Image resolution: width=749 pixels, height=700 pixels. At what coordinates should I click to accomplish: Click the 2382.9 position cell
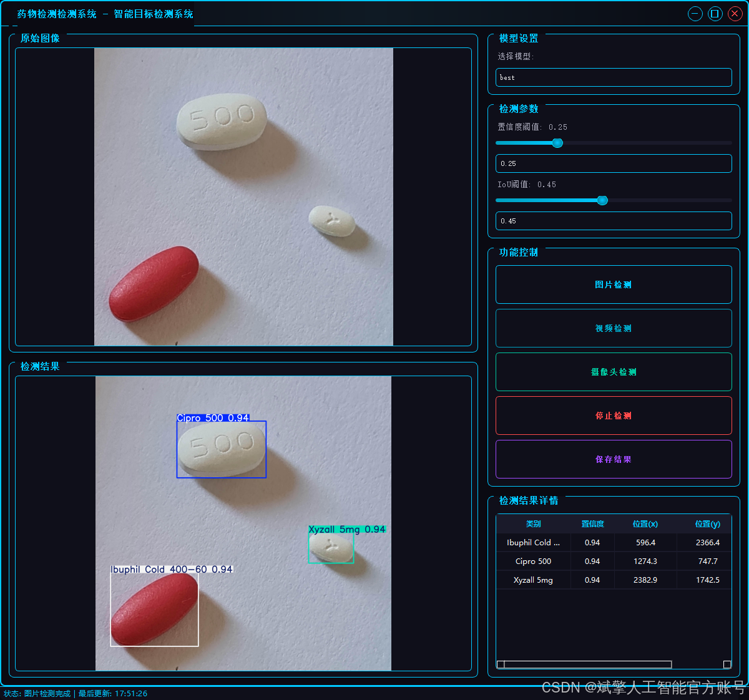[645, 580]
